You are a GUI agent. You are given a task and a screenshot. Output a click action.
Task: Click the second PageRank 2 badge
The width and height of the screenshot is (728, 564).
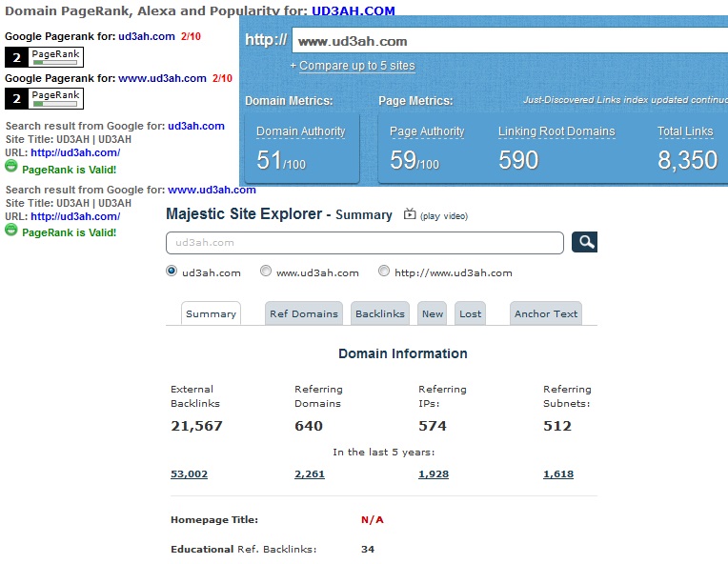click(44, 98)
